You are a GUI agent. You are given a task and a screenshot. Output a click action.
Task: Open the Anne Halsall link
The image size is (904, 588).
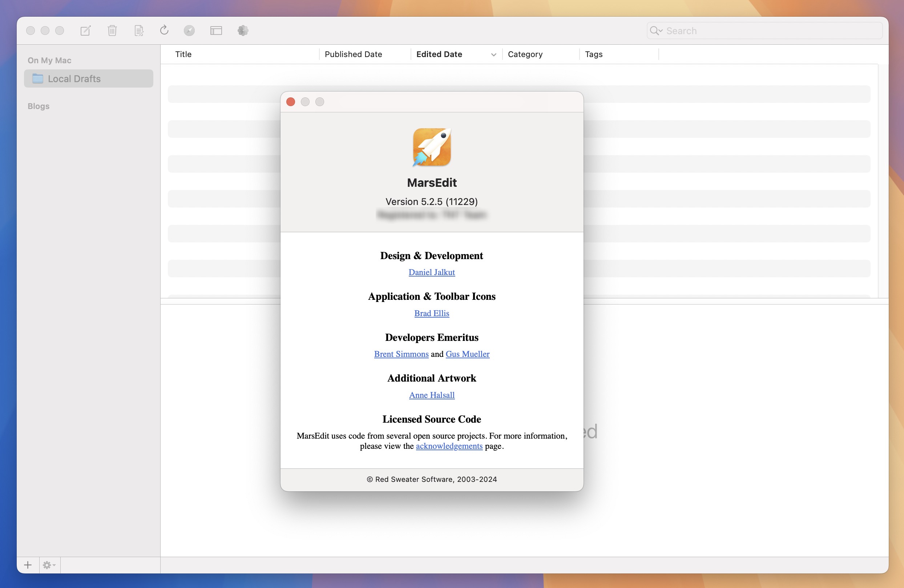point(432,395)
